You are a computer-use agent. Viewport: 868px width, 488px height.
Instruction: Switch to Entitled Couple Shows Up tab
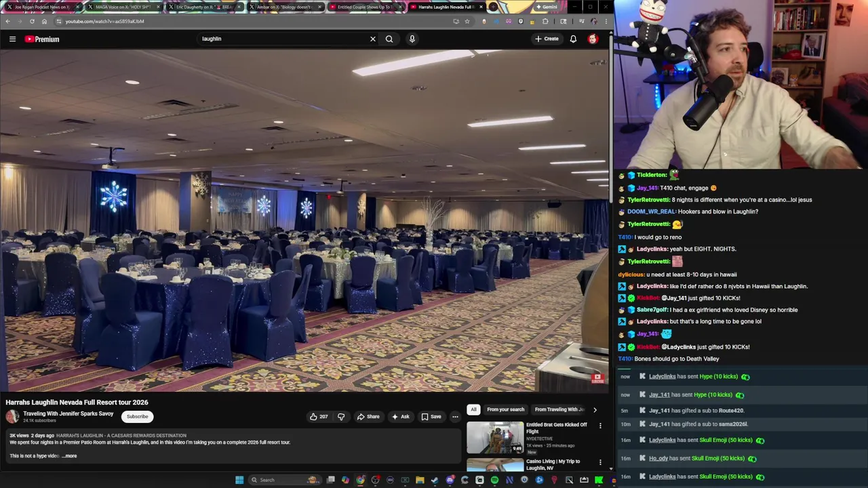365,7
